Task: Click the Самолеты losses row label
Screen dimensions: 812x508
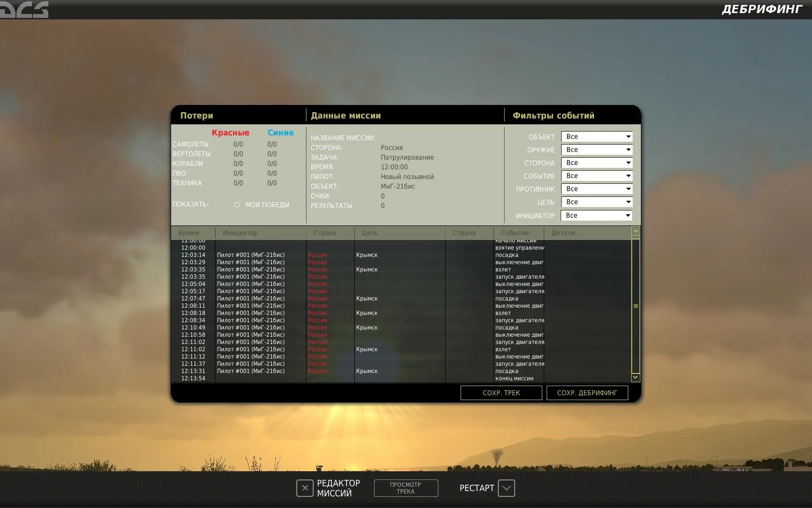Action: pyautogui.click(x=190, y=144)
